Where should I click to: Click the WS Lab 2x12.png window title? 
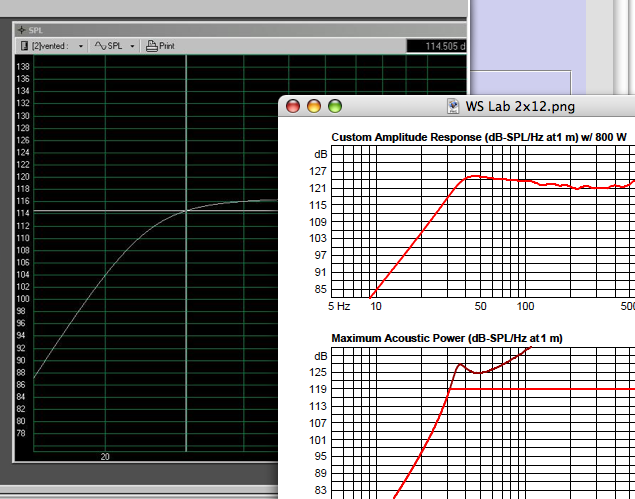(x=520, y=107)
